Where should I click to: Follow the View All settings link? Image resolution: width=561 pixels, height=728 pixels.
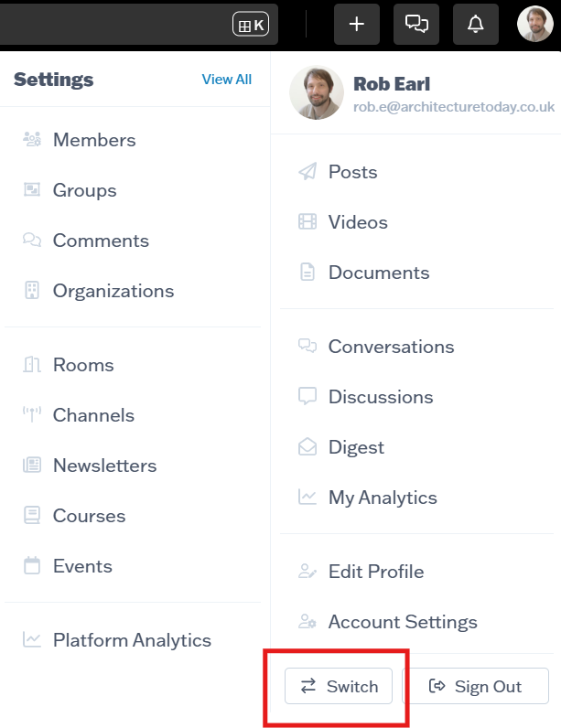pyautogui.click(x=226, y=80)
